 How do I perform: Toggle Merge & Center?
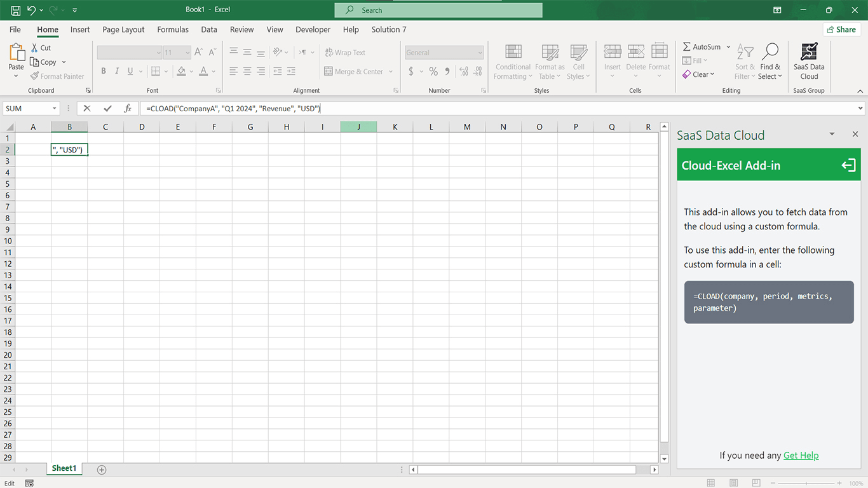pos(354,72)
